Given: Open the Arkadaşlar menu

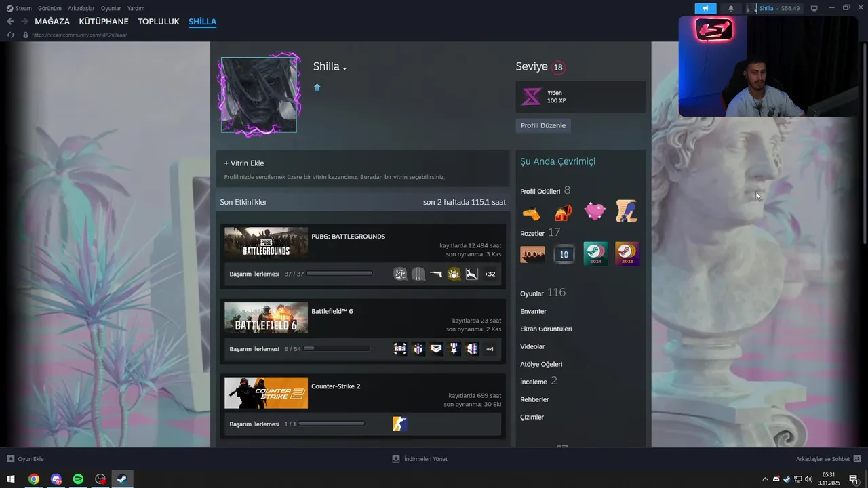Looking at the screenshot, I should tap(81, 8).
